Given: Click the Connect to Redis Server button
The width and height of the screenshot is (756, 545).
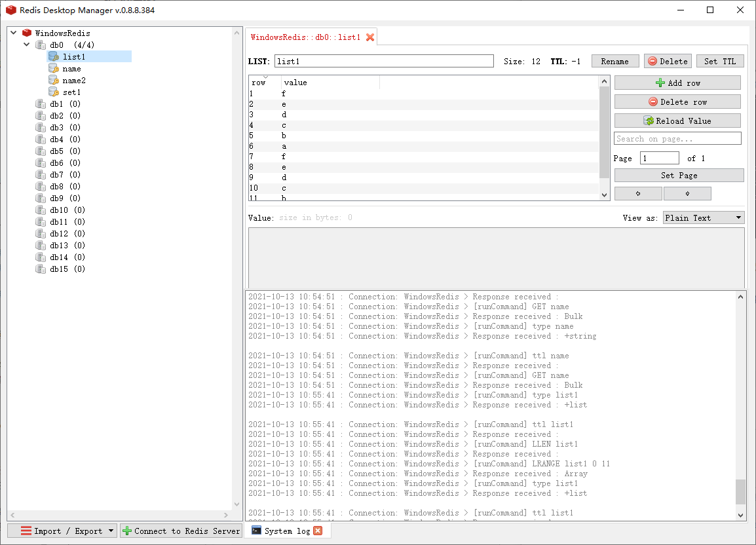Looking at the screenshot, I should 181,531.
